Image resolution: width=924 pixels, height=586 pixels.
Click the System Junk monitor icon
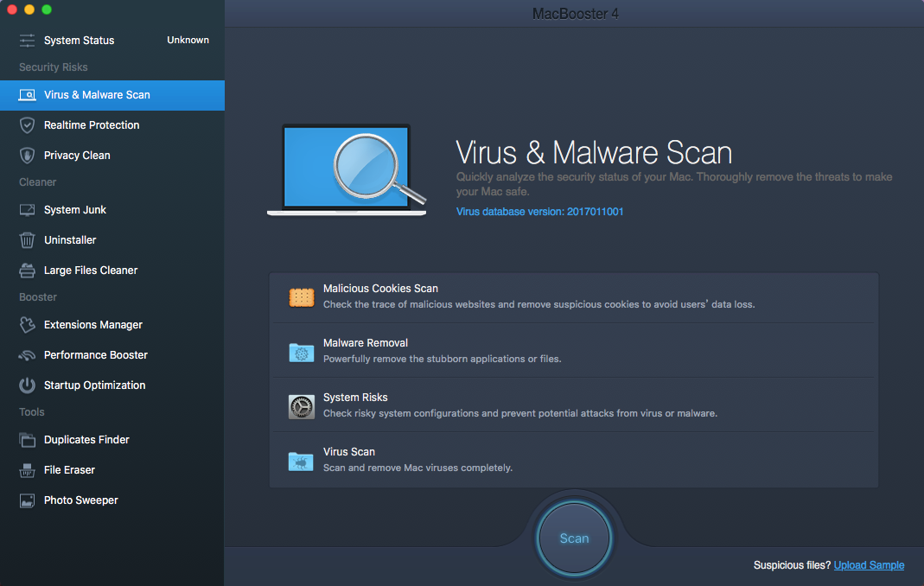click(27, 210)
